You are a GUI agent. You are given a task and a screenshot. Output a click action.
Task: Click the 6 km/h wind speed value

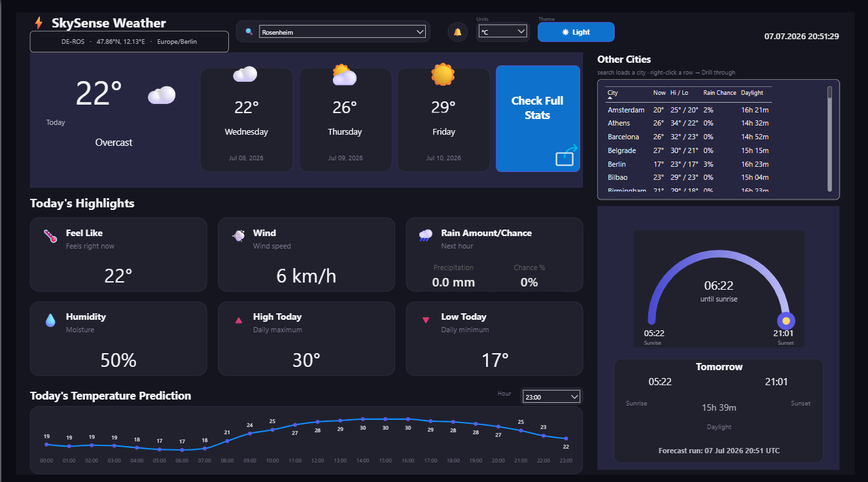click(306, 276)
